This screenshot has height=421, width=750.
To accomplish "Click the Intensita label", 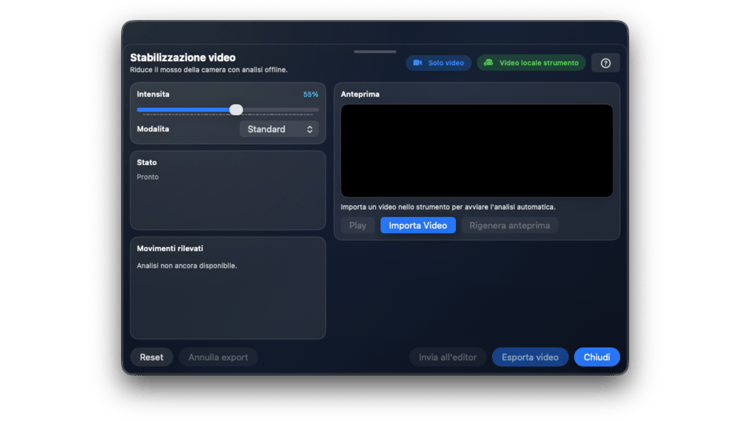I will coord(153,94).
